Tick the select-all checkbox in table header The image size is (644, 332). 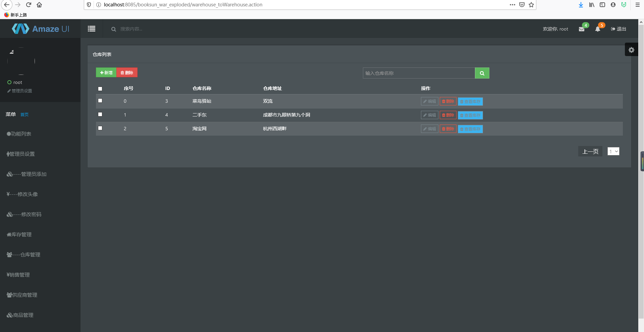[x=100, y=89]
